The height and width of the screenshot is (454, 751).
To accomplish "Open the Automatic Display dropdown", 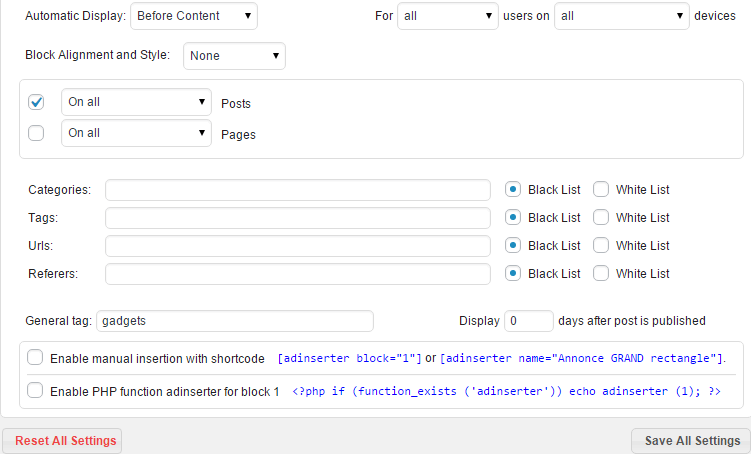I will click(194, 16).
